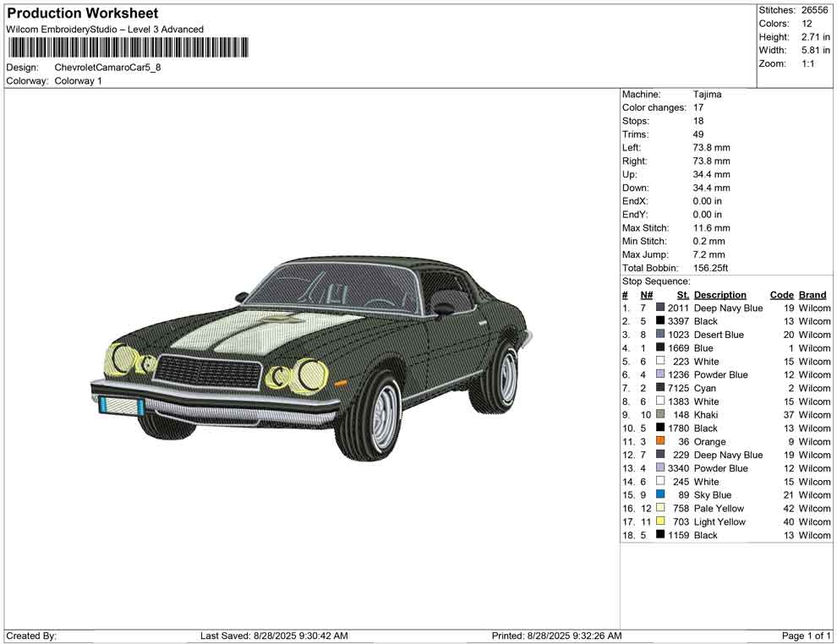837x644 pixels.
Task: Click the Khaki description text
Action: [x=706, y=415]
